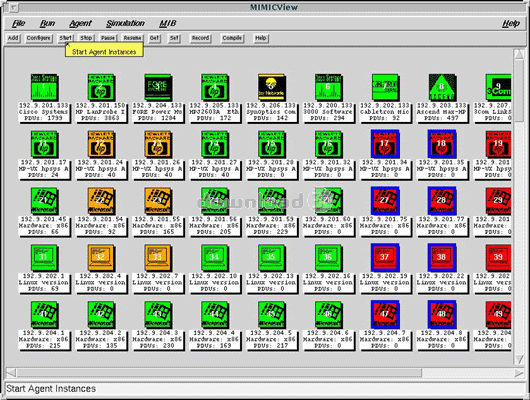Image resolution: width=530 pixels, height=400 pixels.
Task: Click the horizontal scrollbar right arrow
Action: point(519,373)
